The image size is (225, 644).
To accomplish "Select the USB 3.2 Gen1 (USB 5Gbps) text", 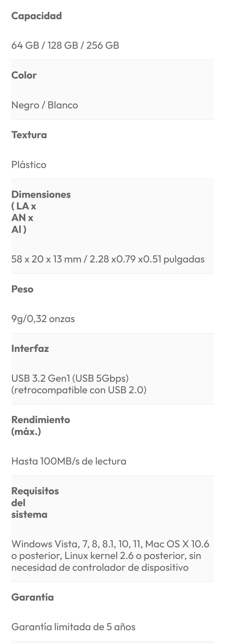I will (70, 378).
